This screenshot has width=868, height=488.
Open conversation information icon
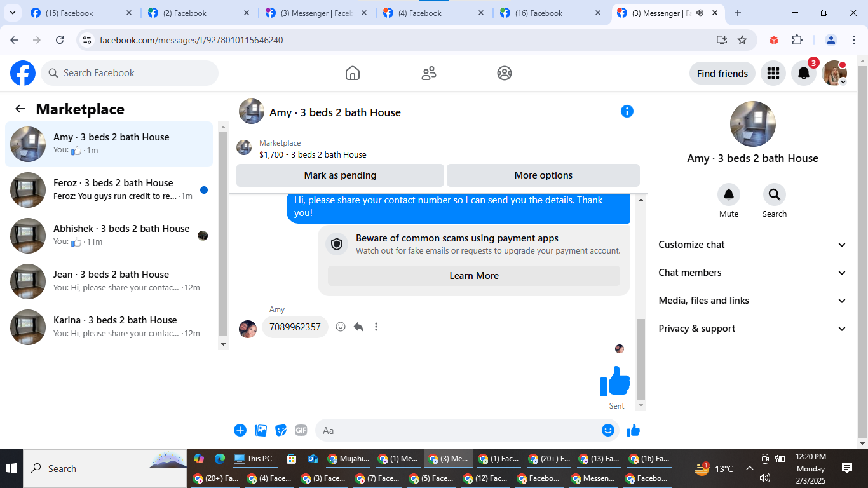[x=627, y=111]
